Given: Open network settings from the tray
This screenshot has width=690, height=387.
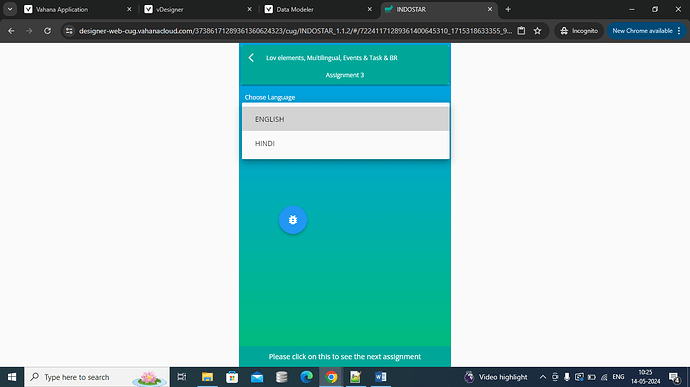Looking at the screenshot, I should pos(604,377).
